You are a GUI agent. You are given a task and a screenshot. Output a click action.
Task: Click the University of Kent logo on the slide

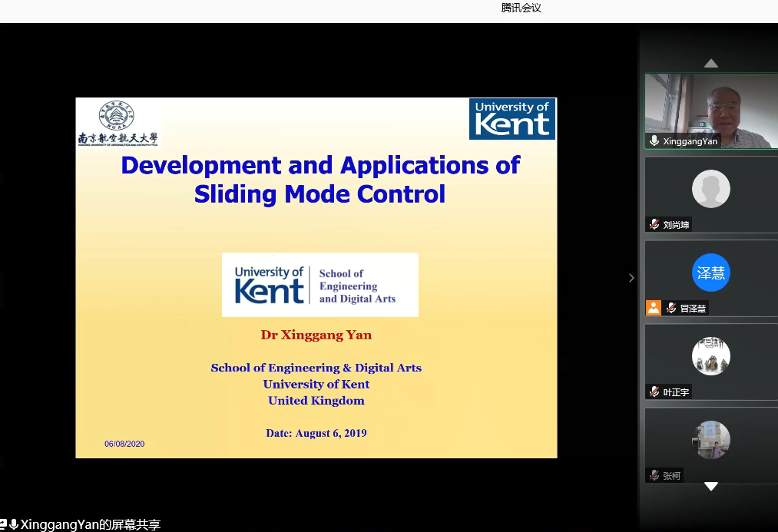tap(512, 119)
